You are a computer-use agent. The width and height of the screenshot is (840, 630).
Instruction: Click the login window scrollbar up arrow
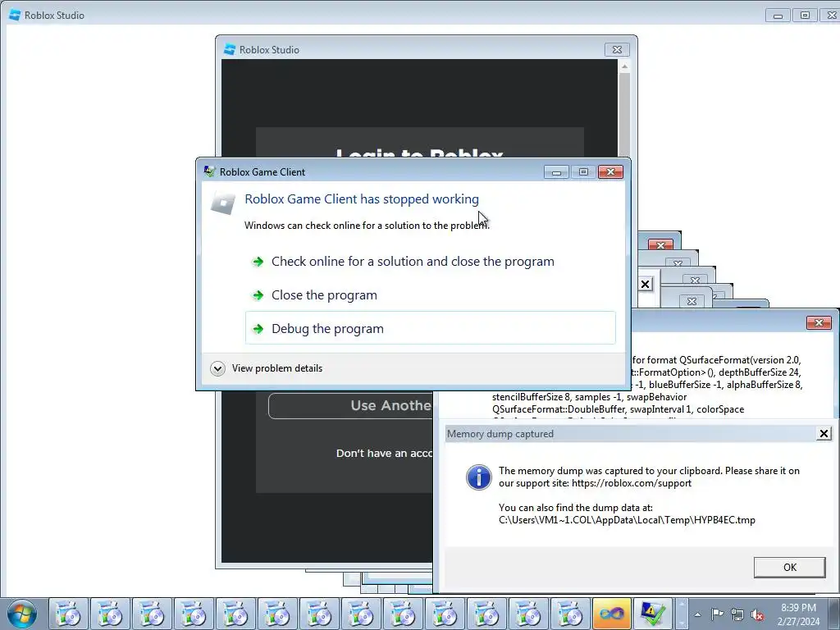tap(624, 66)
